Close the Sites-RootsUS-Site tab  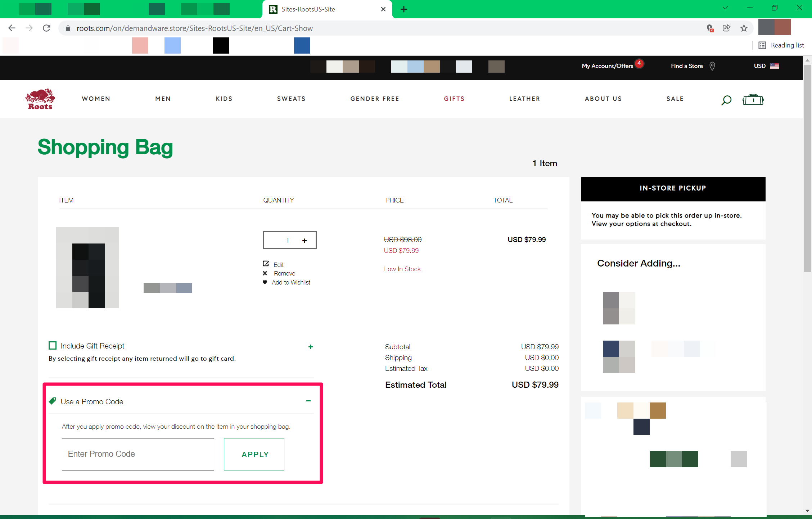(383, 9)
